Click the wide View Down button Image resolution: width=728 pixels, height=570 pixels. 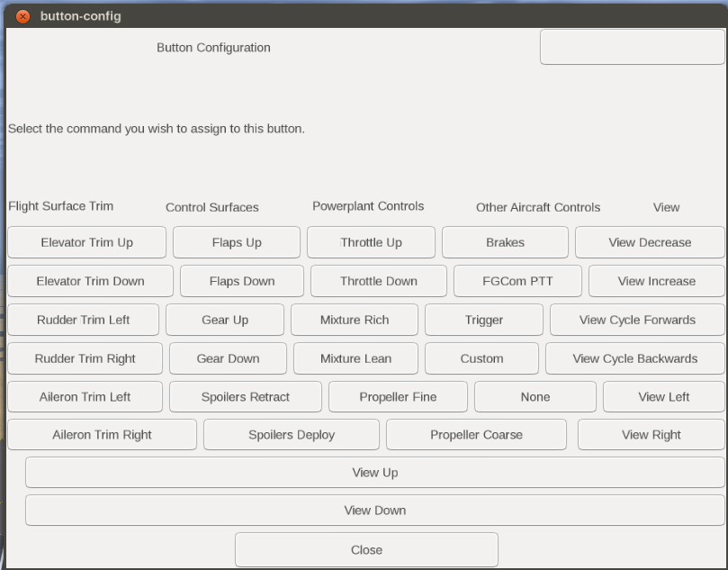375,510
